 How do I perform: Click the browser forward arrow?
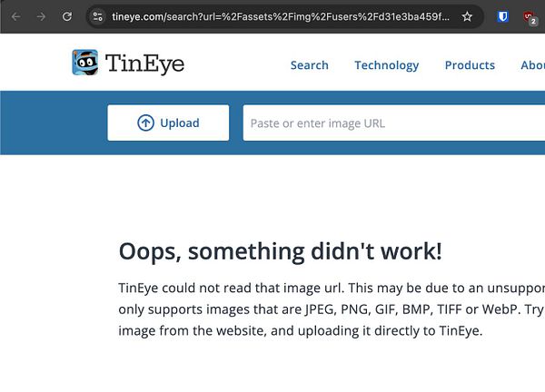(x=41, y=16)
